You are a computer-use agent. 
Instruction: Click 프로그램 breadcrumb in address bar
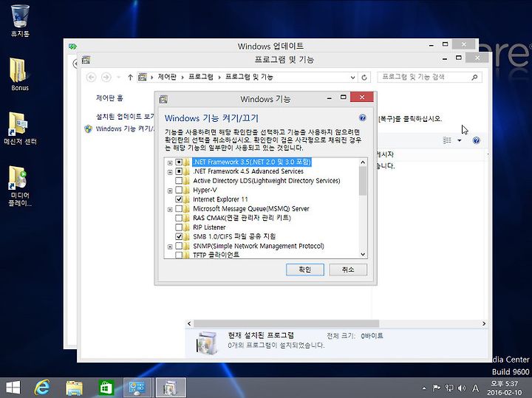(201, 77)
